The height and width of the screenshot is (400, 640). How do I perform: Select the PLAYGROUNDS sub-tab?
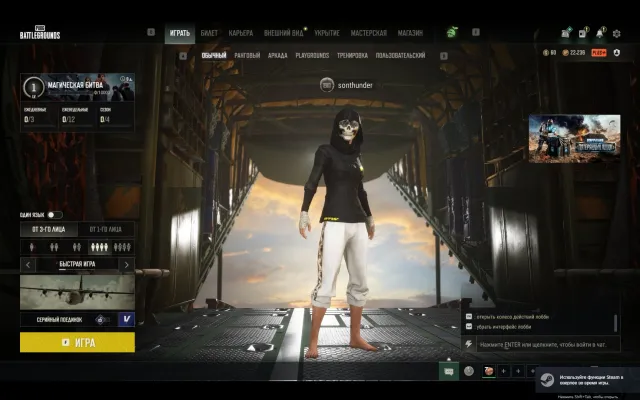coord(312,55)
